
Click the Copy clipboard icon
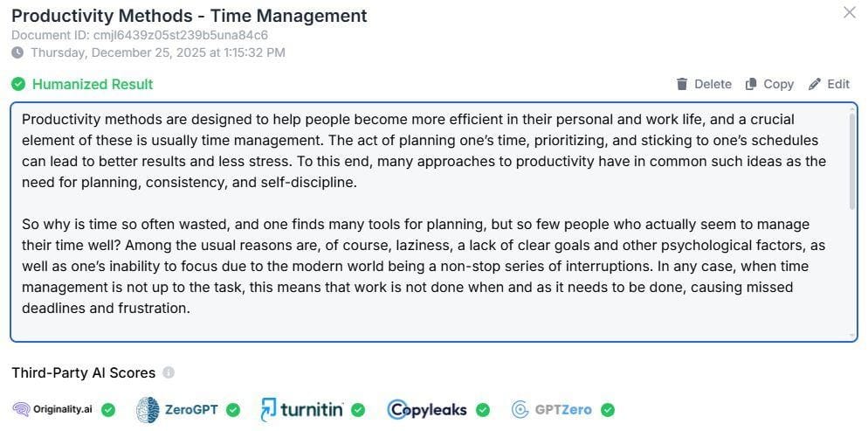tap(751, 84)
